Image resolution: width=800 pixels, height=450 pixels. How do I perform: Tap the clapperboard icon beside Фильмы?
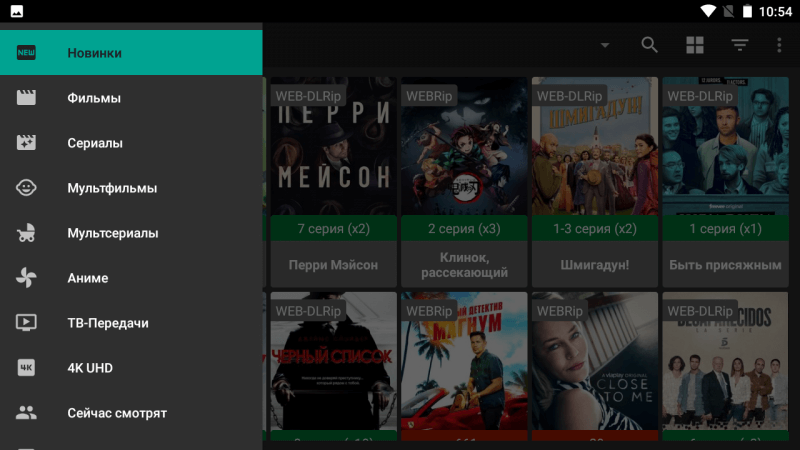pyautogui.click(x=26, y=97)
